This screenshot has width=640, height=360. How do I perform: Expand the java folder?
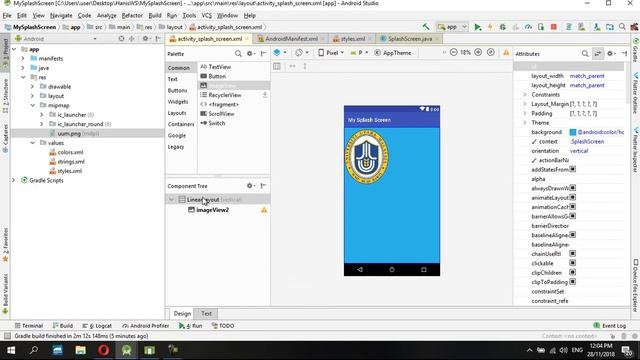pyautogui.click(x=23, y=68)
